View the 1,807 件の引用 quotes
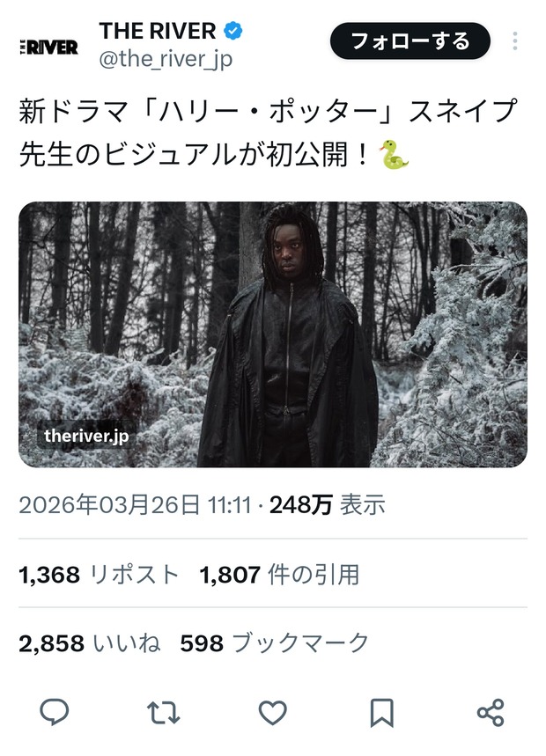546x756 pixels. 279,575
